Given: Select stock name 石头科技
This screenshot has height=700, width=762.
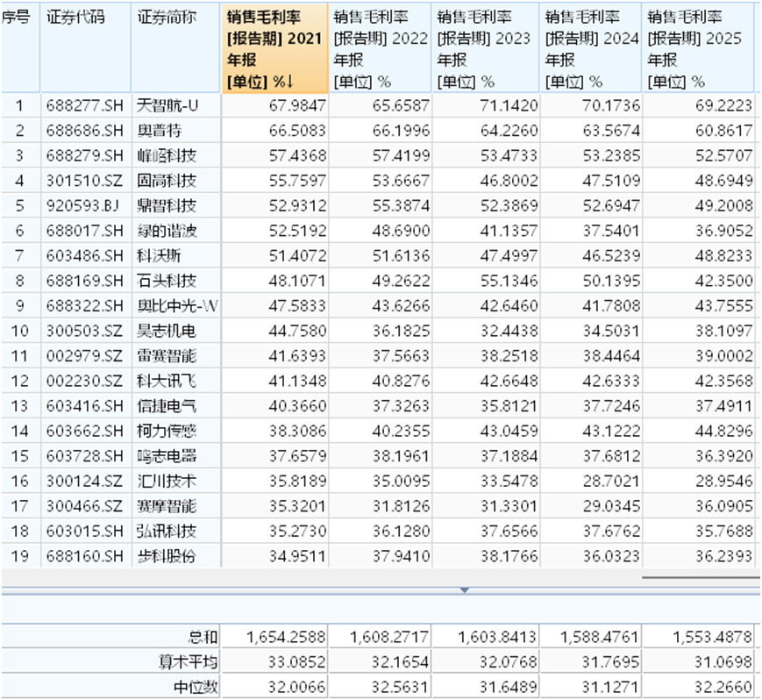Looking at the screenshot, I should tap(167, 281).
